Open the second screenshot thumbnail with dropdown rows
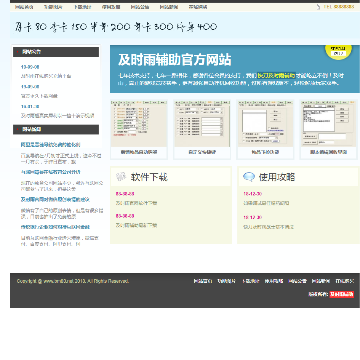360x360 pixels. (x=202, y=123)
